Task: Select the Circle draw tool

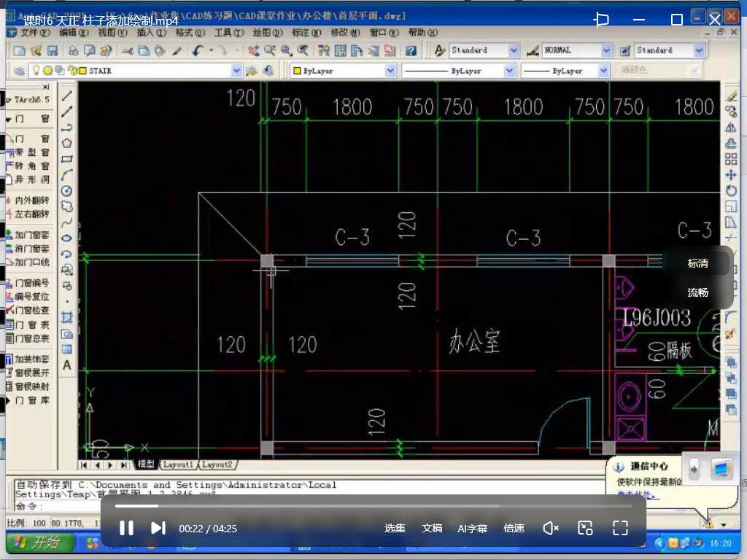Action: (66, 191)
